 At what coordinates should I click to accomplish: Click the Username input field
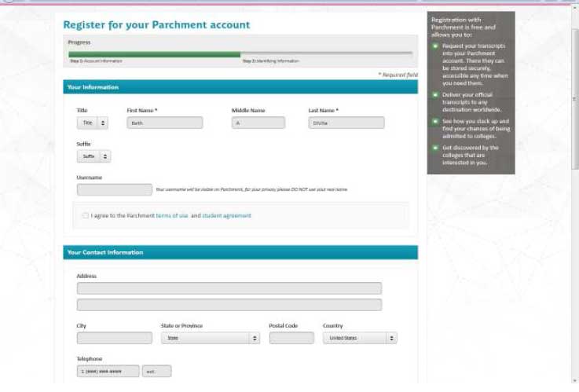[115, 190]
